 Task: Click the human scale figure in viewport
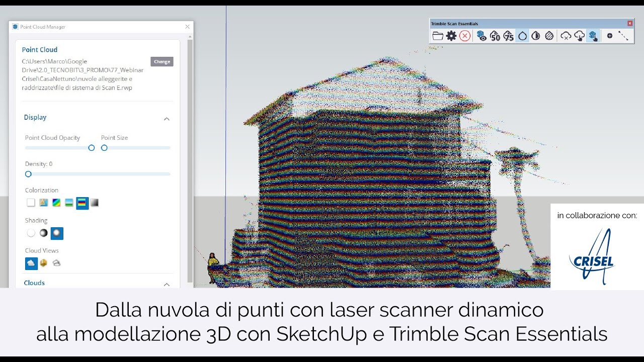click(213, 268)
